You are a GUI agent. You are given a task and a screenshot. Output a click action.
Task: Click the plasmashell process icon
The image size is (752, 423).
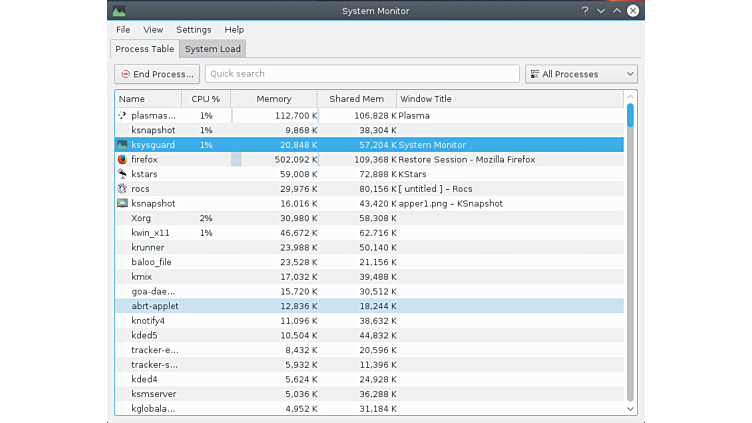pos(122,116)
